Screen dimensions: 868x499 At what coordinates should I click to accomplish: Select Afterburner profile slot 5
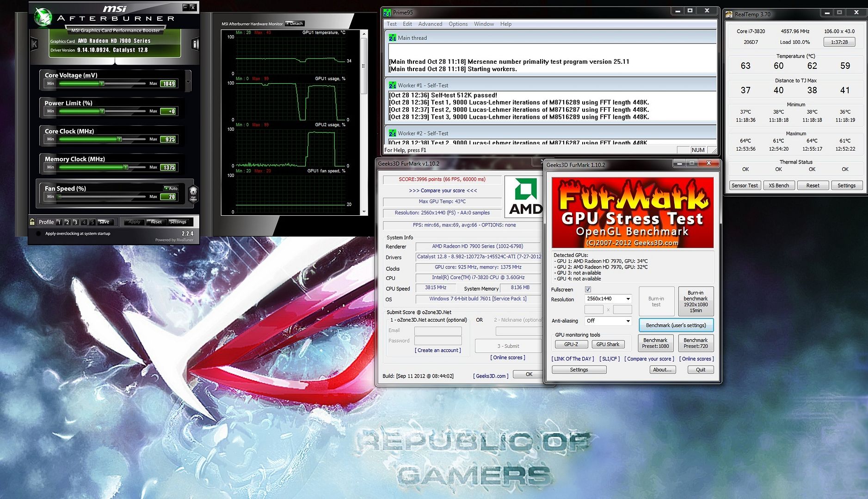coord(92,222)
